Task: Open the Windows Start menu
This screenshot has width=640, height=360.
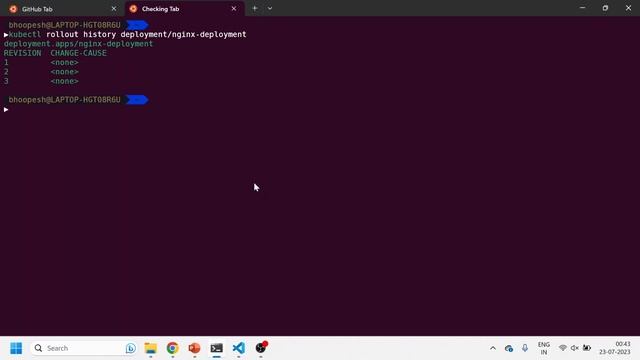Action: 16,348
